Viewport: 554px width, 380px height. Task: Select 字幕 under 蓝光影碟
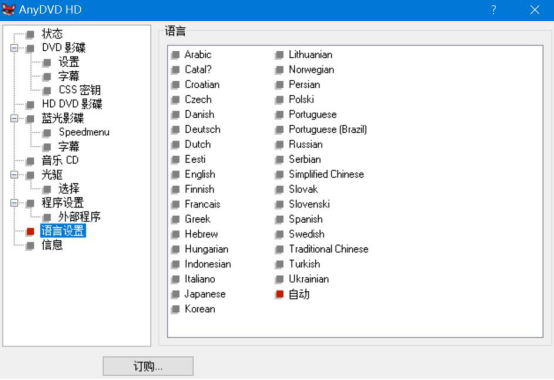(69, 146)
